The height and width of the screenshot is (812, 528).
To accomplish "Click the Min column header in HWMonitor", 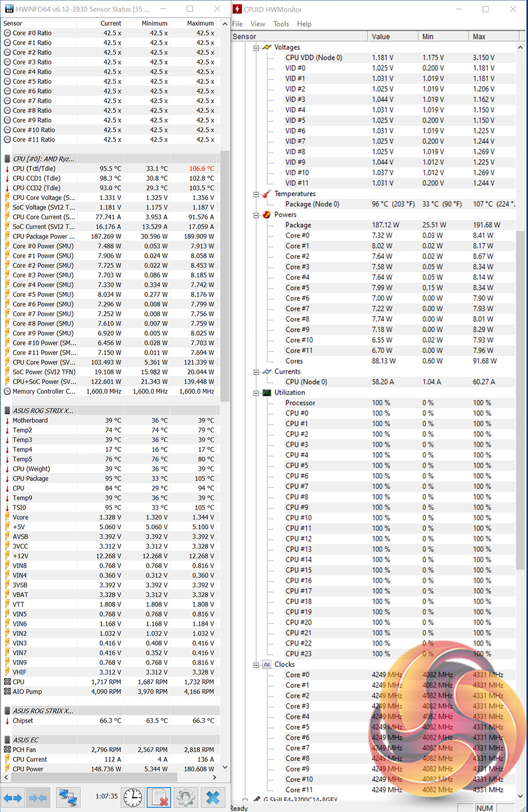I will tap(443, 36).
